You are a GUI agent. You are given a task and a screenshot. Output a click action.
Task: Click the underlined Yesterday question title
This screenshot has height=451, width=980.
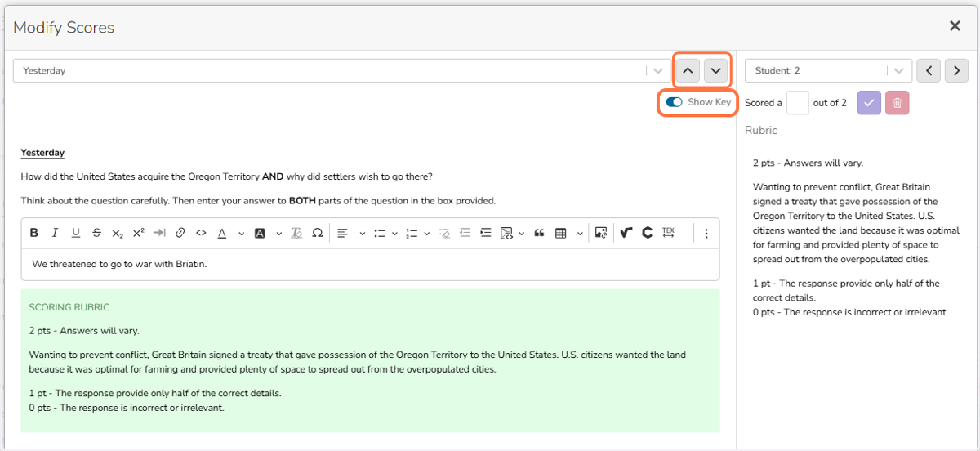42,153
